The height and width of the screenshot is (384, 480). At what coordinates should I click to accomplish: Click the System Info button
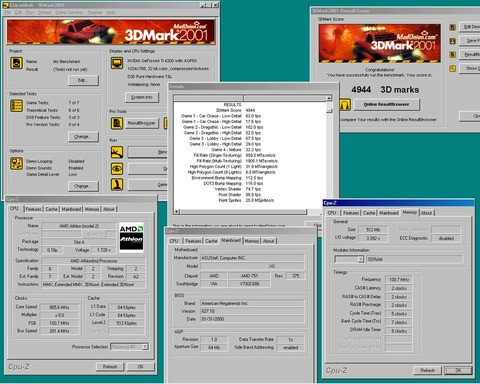coord(142,97)
